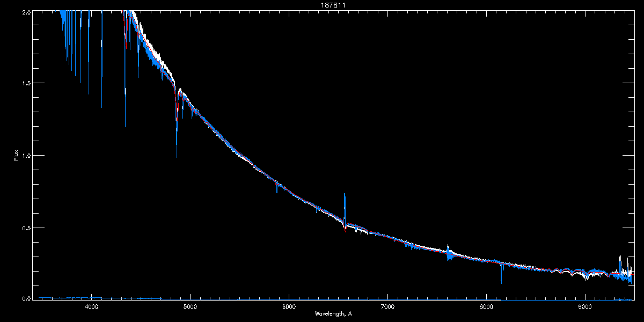Image resolution: width=644 pixels, height=322 pixels.
Task: Click the plot title 187811
Action: click(x=322, y=5)
